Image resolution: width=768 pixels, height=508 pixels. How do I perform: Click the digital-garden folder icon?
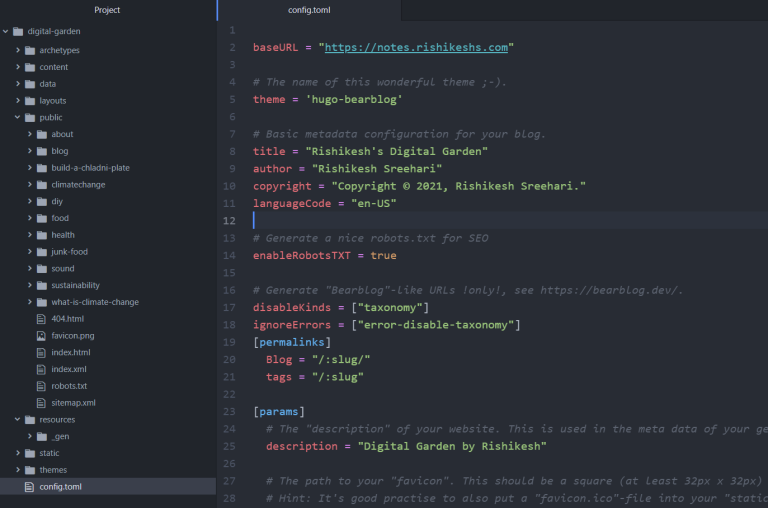pos(18,31)
